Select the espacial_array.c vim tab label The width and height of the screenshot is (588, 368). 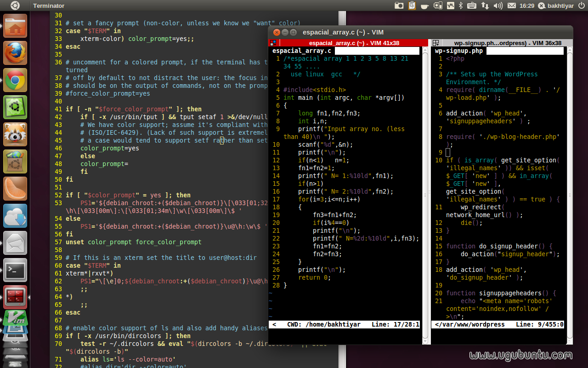pyautogui.click(x=301, y=51)
